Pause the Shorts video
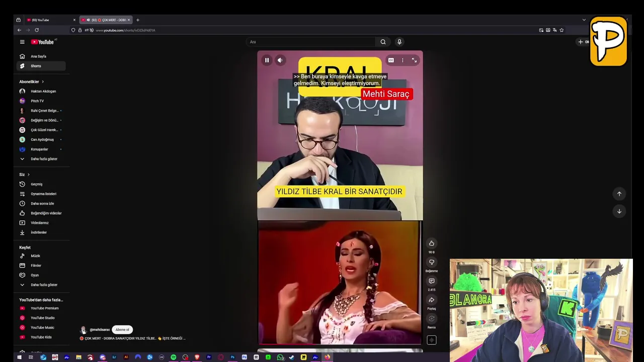This screenshot has width=644, height=362. (x=267, y=60)
